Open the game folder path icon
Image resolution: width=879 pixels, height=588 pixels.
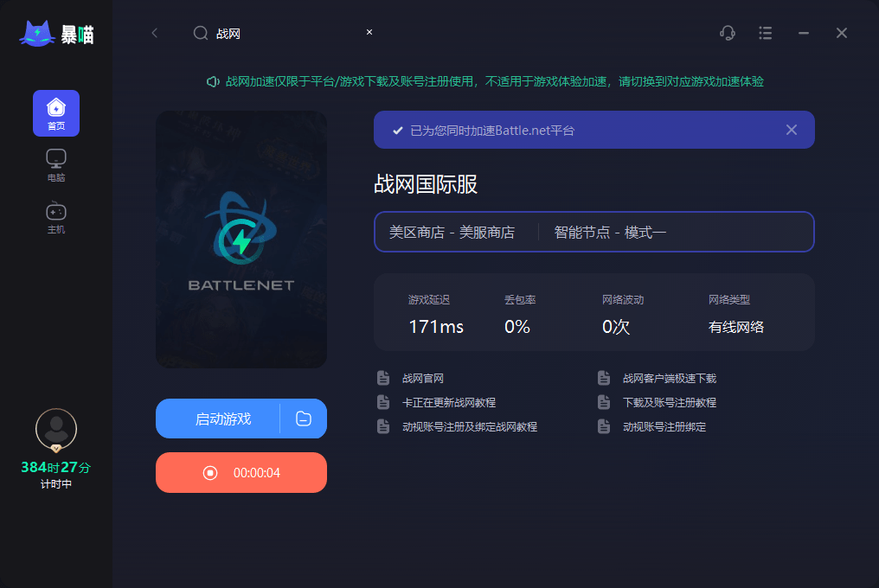point(304,419)
